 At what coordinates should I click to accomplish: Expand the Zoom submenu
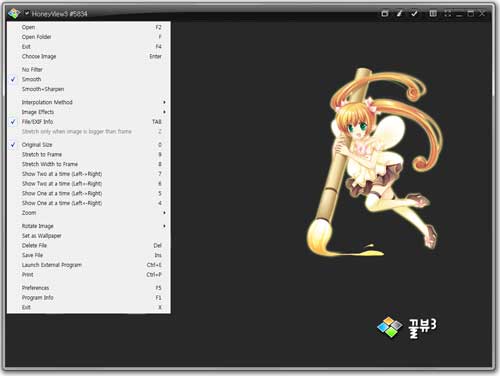point(89,213)
